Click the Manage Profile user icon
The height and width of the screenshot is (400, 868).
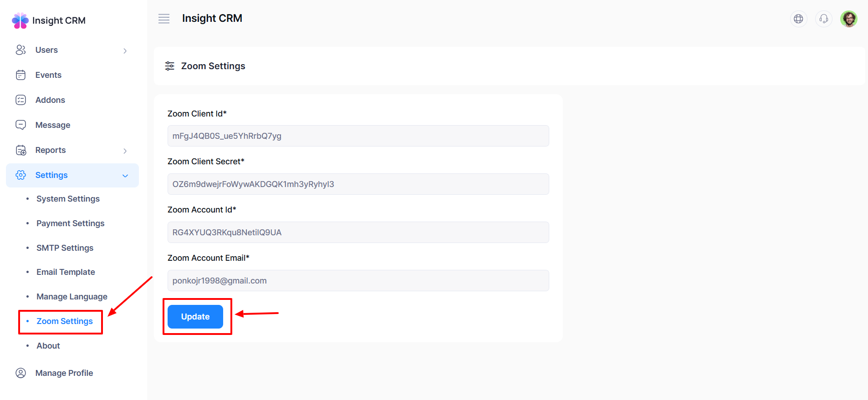(x=21, y=373)
